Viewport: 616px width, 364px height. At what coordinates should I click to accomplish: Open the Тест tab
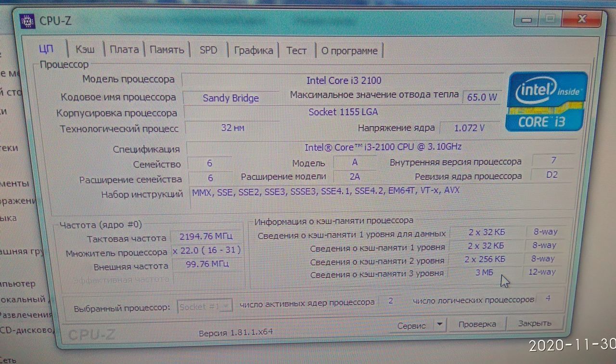(x=296, y=50)
